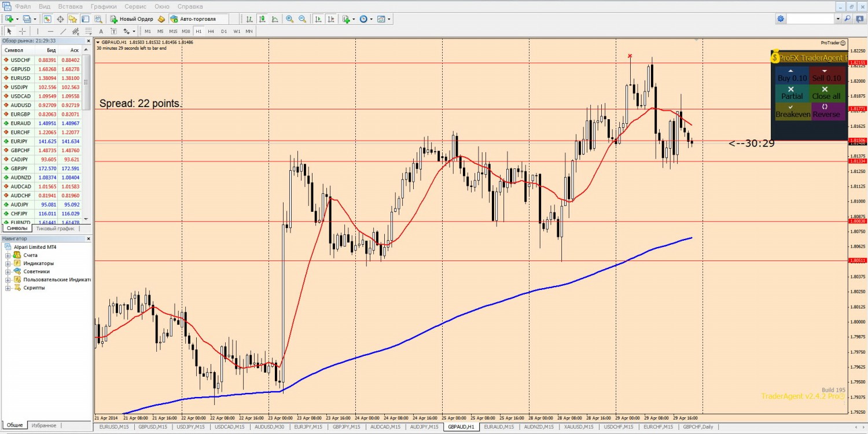Select the horizontal line tool
This screenshot has width=868, height=434.
[x=50, y=31]
